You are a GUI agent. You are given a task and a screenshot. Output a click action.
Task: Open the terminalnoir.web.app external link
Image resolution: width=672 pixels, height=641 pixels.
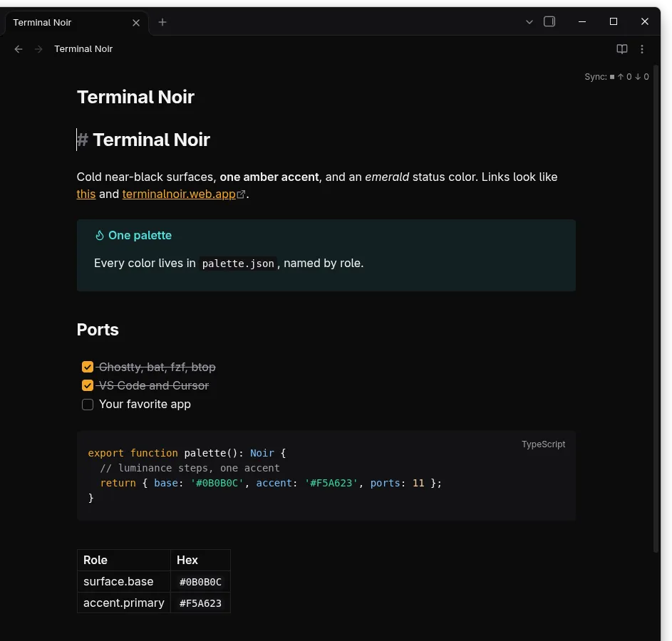tap(179, 194)
